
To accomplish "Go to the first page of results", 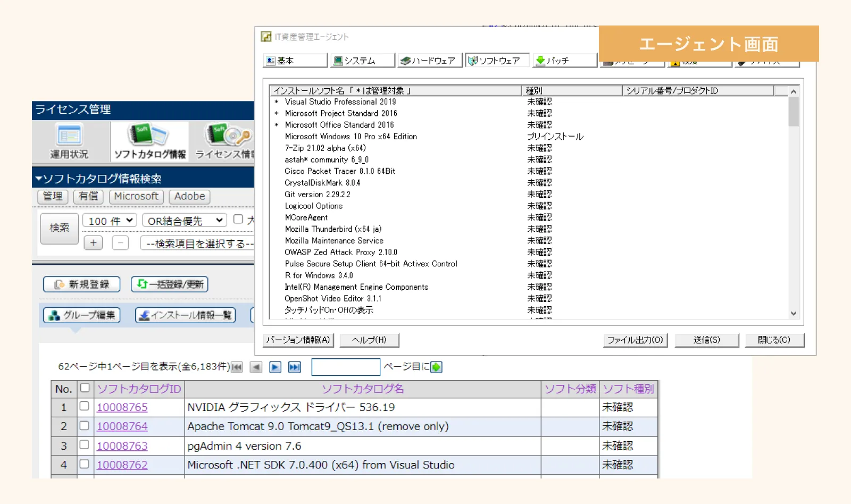I will [237, 367].
